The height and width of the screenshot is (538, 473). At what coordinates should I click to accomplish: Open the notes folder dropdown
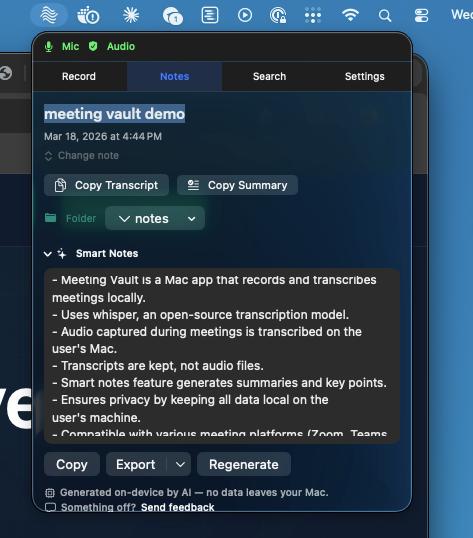(155, 219)
